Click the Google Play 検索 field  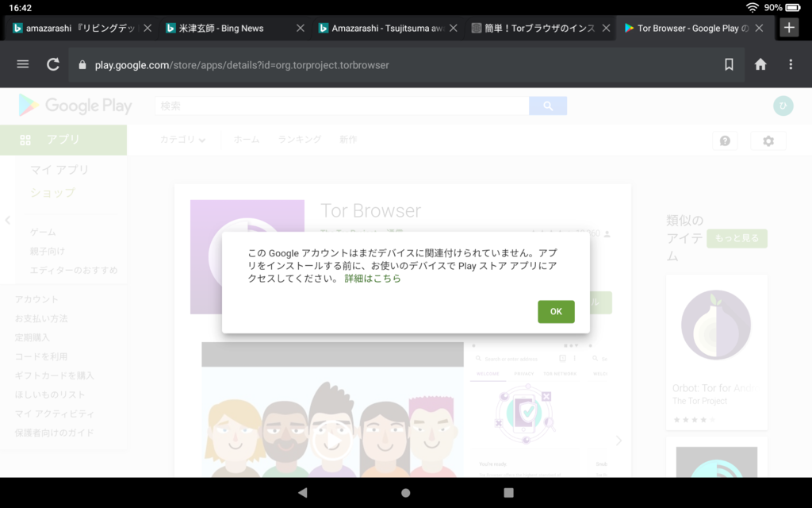tap(342, 106)
